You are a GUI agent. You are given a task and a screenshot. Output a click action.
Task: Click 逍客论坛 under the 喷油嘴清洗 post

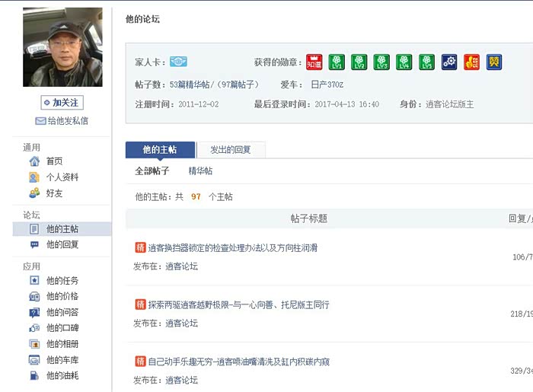pyautogui.click(x=181, y=380)
